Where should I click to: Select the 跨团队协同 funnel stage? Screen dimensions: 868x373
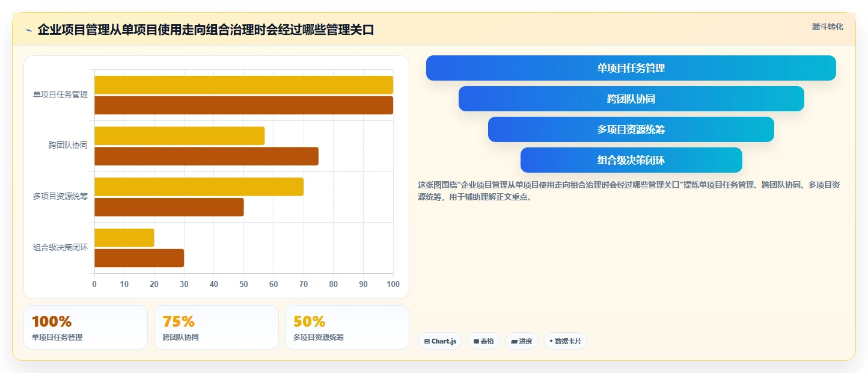point(631,99)
